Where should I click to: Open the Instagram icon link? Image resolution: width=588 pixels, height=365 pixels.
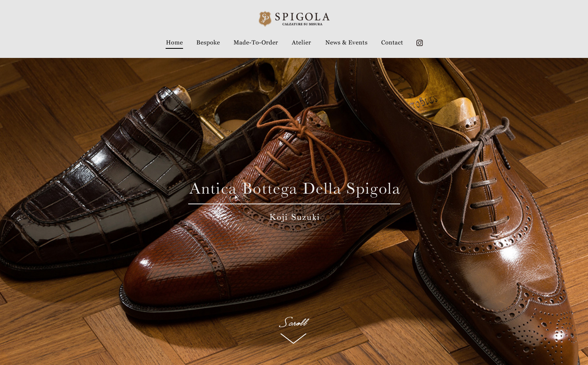tap(420, 43)
